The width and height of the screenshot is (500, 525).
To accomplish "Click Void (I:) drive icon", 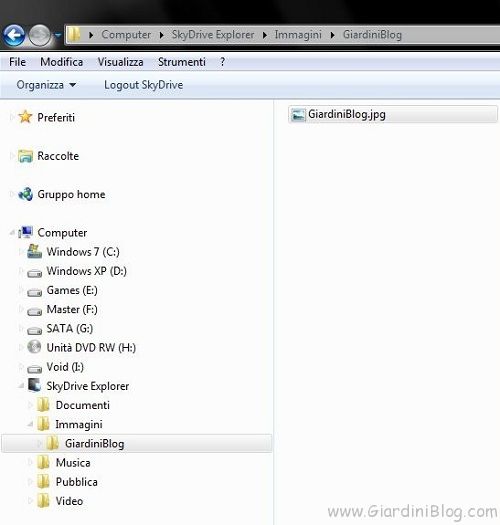I will point(34,369).
